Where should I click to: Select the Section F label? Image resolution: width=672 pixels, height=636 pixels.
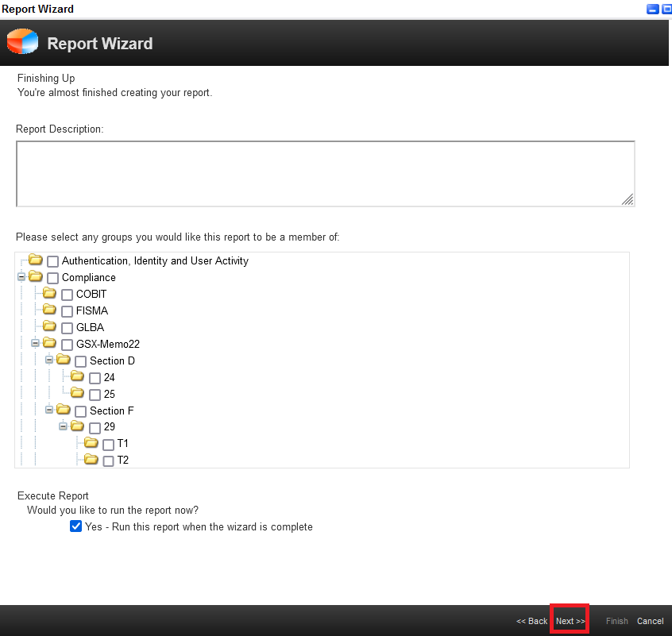pos(112,411)
